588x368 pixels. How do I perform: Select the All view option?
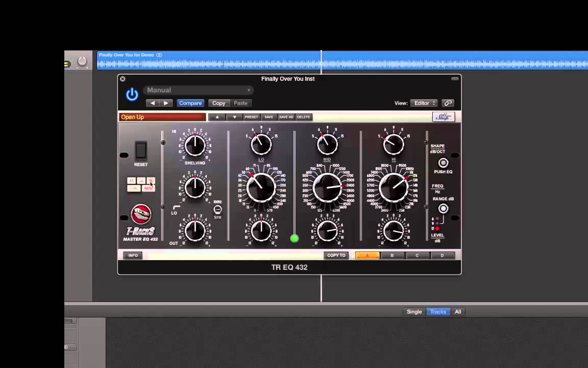pos(458,312)
